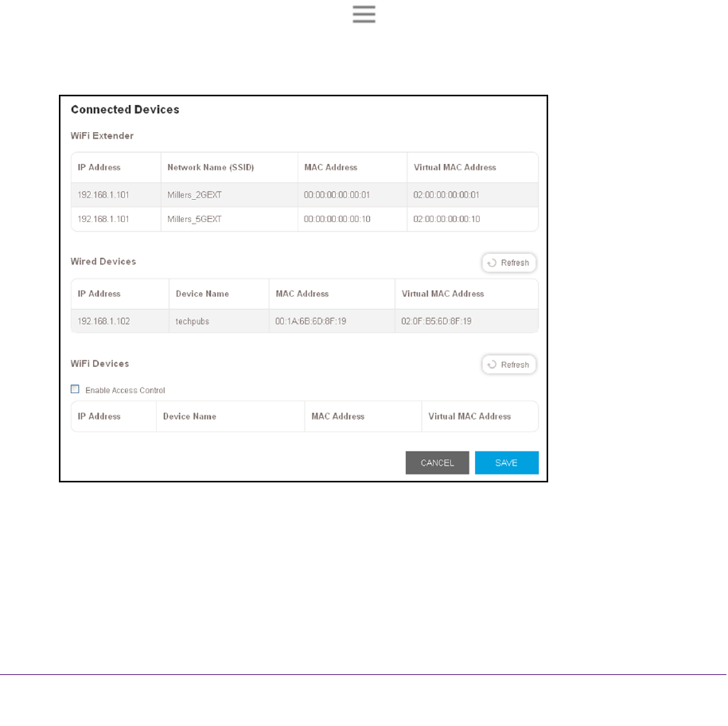Click the WiFi Extender section heading
The image size is (728, 726).
102,135
